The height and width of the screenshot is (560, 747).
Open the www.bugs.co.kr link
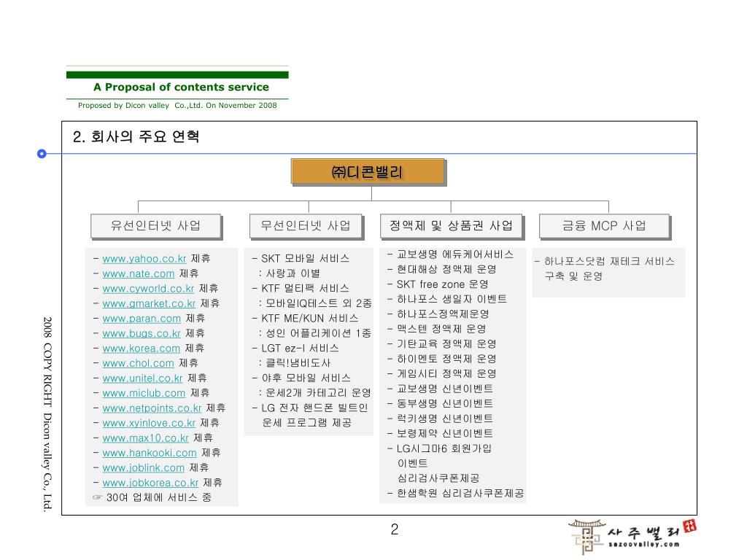click(142, 333)
